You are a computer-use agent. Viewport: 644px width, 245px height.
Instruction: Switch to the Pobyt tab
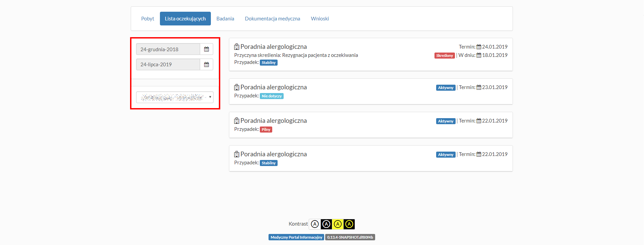click(148, 19)
